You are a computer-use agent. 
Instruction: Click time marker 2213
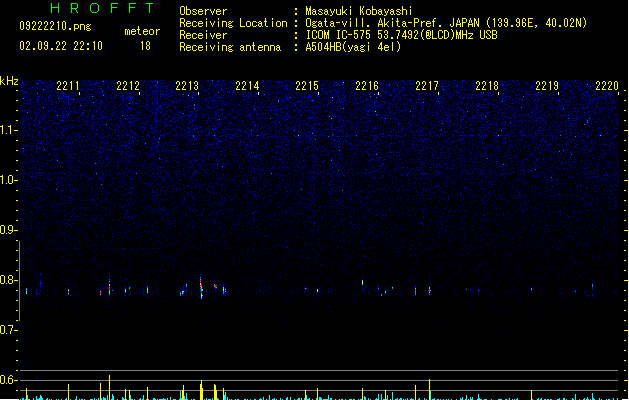point(187,86)
